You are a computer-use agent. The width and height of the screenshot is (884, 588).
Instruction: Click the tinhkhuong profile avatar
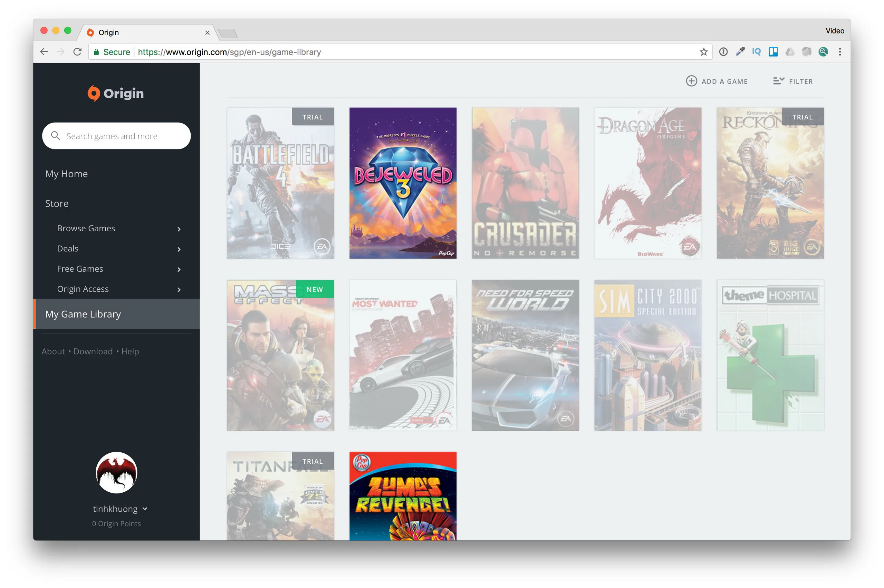[x=116, y=472]
